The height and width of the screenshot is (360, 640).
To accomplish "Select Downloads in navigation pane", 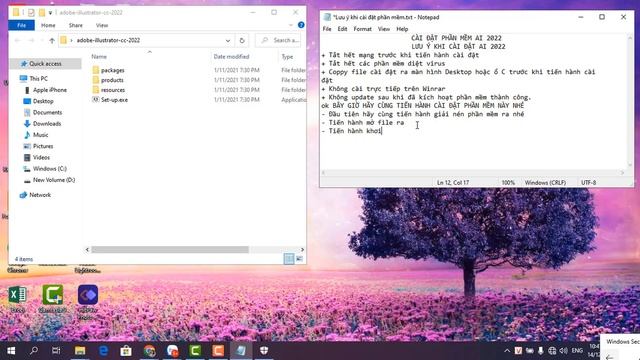I will pyautogui.click(x=47, y=123).
